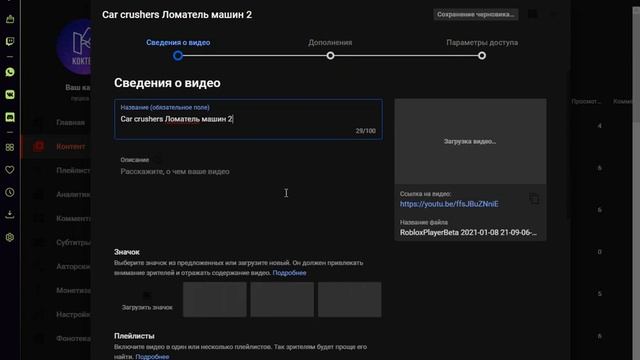This screenshot has width=640, height=360.
Task: Click the Car crushers dialog title text
Action: click(x=177, y=15)
